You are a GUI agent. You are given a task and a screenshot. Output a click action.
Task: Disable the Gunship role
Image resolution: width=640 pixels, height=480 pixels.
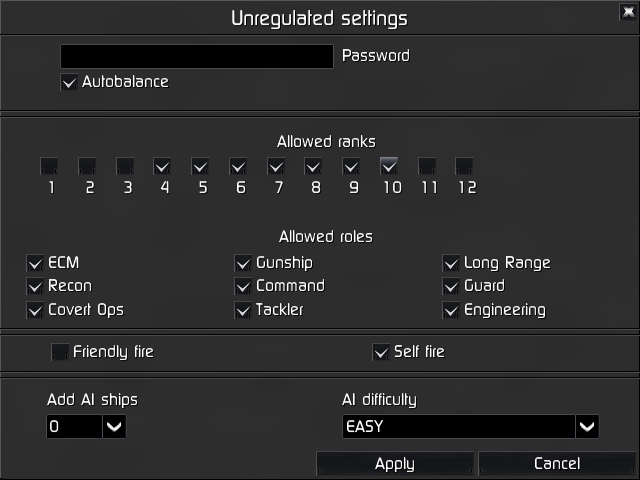pyautogui.click(x=243, y=263)
